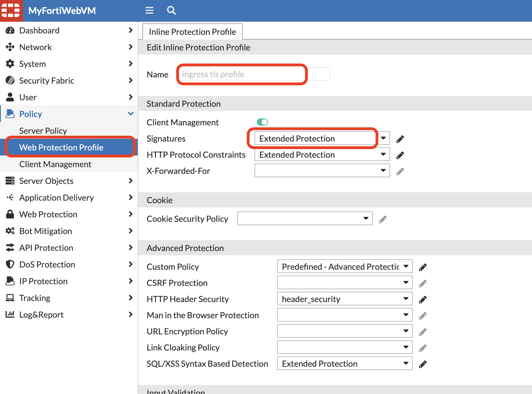Open the API Protection menu item
Viewport: 532px width, 394px height.
(69, 248)
